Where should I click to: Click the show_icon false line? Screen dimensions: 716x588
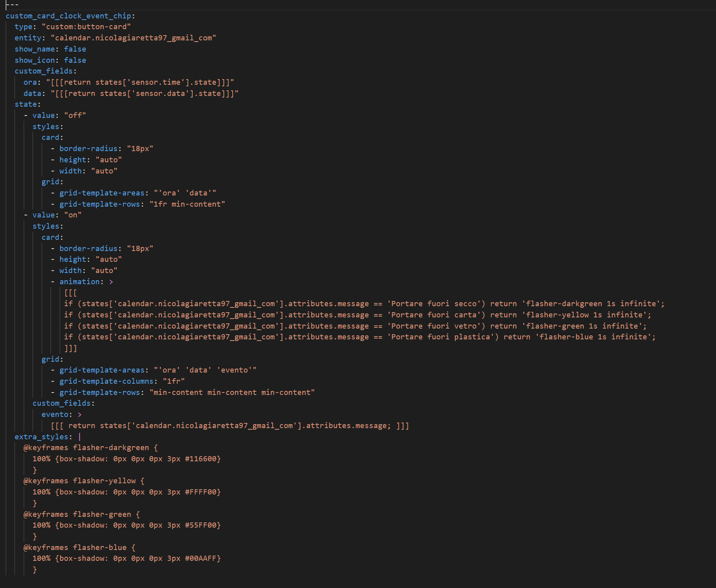point(50,60)
